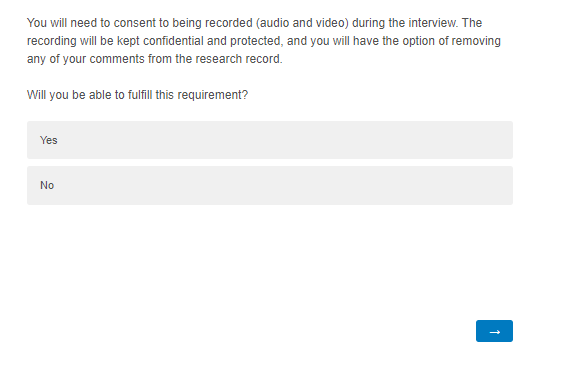Click the consent paragraph about being recorded
The image size is (575, 378).
click(x=264, y=41)
